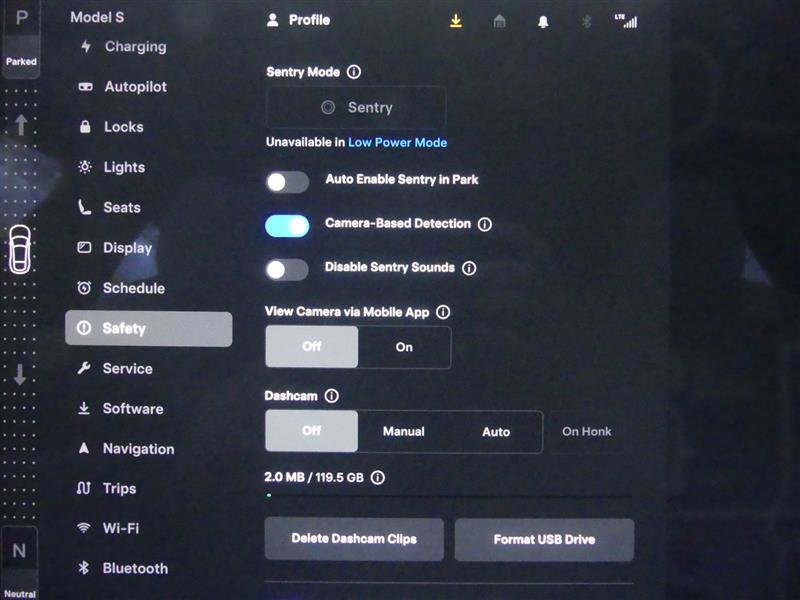Toggle Disable Sentry Sounds on
Viewport: 800px width, 600px height.
click(x=287, y=268)
